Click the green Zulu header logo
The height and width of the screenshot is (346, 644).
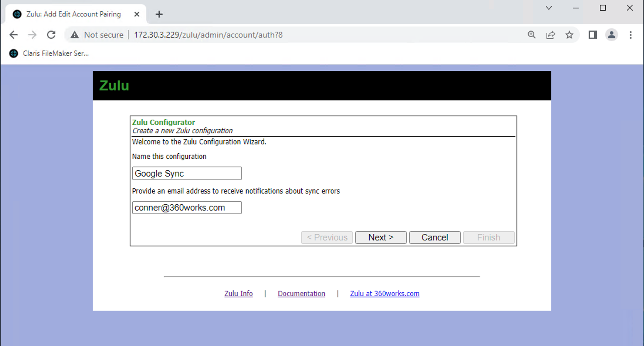coord(114,86)
